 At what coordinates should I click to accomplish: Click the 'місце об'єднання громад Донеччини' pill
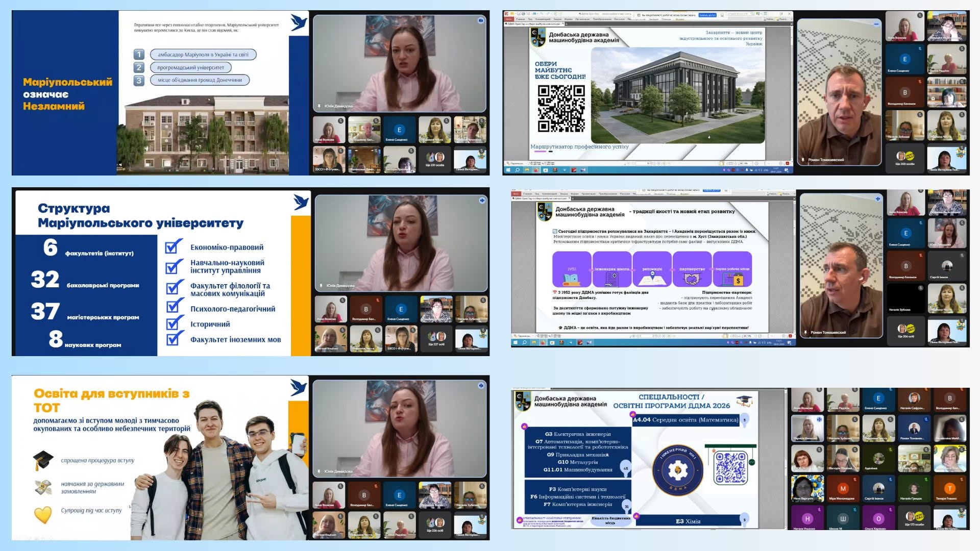tap(200, 80)
